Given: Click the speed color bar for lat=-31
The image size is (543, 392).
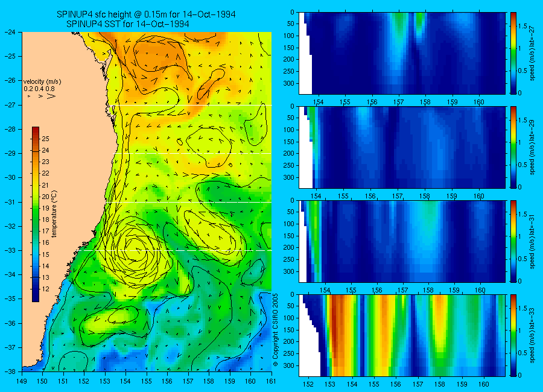Looking at the screenshot, I should pos(513,241).
